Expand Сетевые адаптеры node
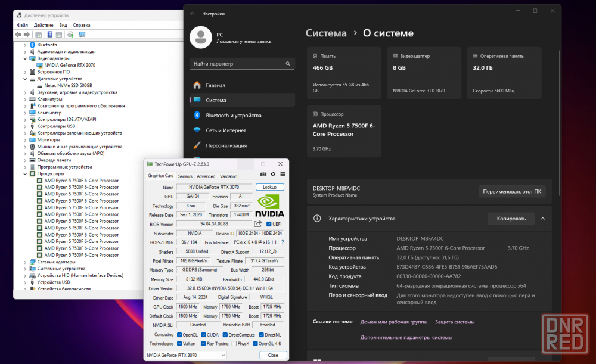 point(25,262)
